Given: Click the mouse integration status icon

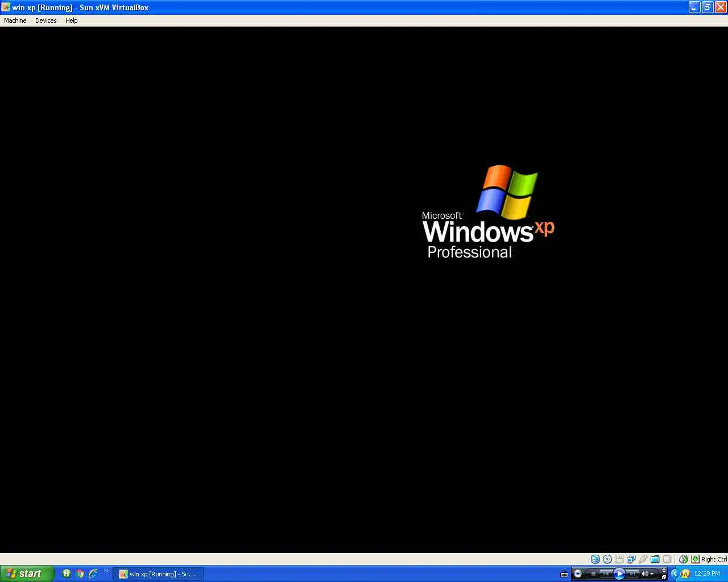Looking at the screenshot, I should coord(683,559).
